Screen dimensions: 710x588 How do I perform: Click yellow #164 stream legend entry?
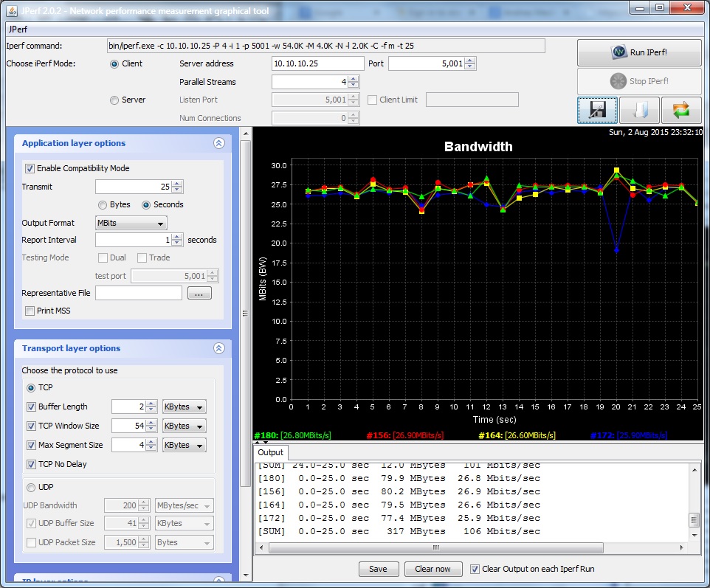[x=517, y=435]
